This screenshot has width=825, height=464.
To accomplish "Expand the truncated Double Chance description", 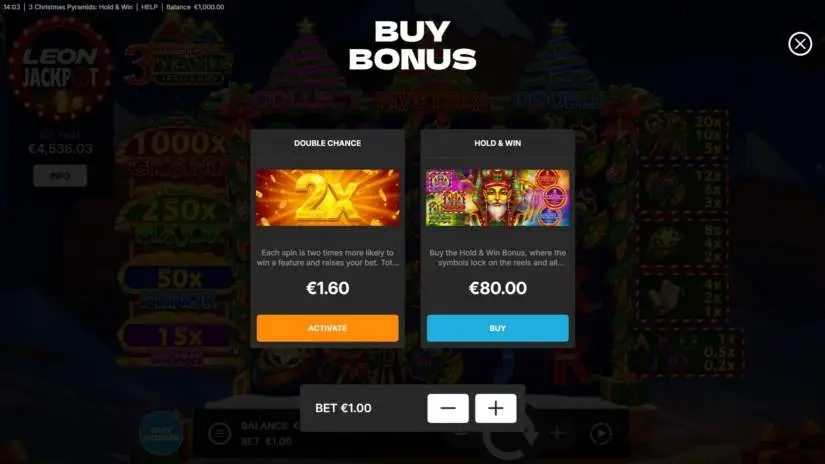I will 327,258.
